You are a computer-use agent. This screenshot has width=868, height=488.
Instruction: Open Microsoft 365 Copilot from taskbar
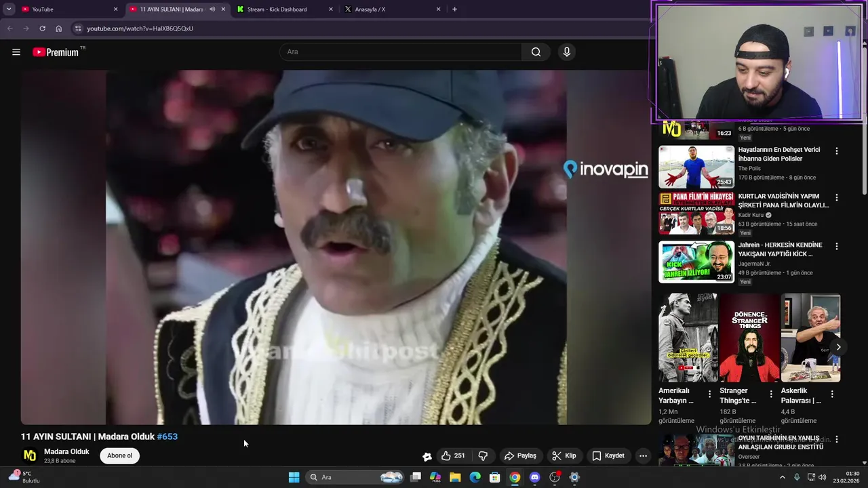435,477
